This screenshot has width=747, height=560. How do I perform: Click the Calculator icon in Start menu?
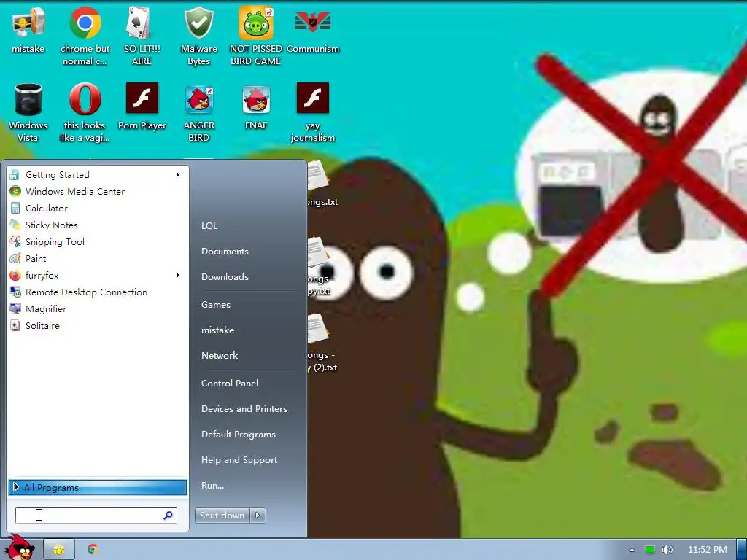click(x=15, y=208)
